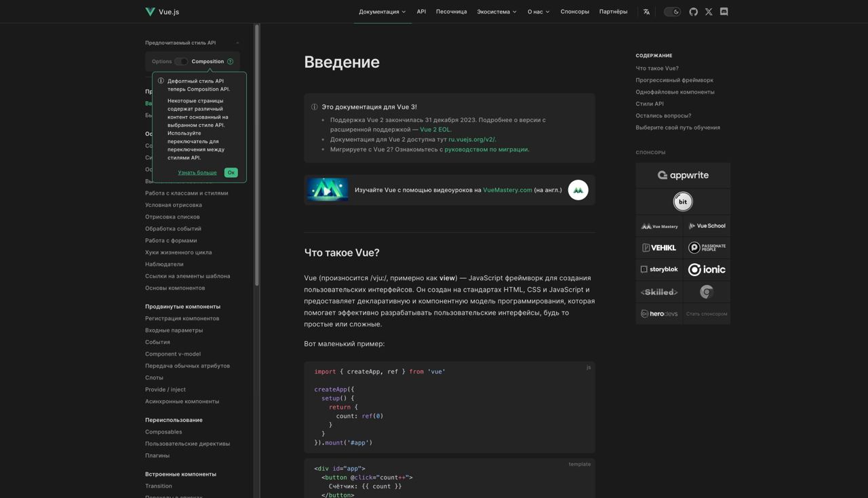Click the Skilled sponsor logo
Viewport: 868px width, 498px height.
tap(659, 292)
